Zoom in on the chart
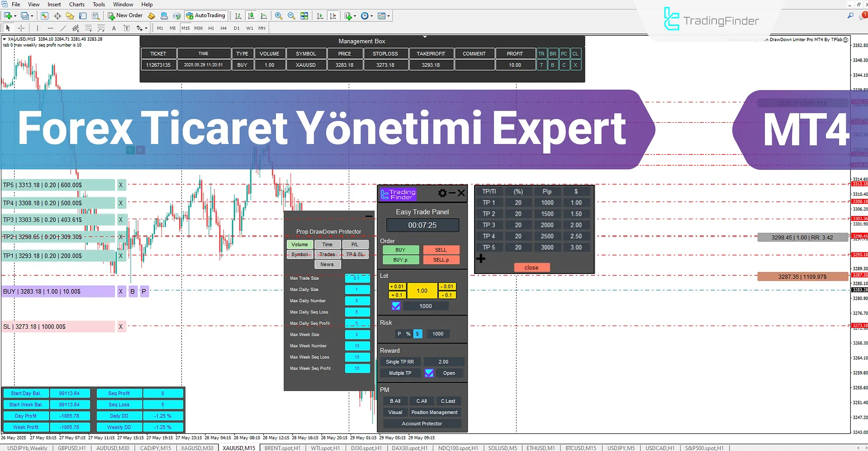Screen dimensions: 868x451 pos(278,15)
